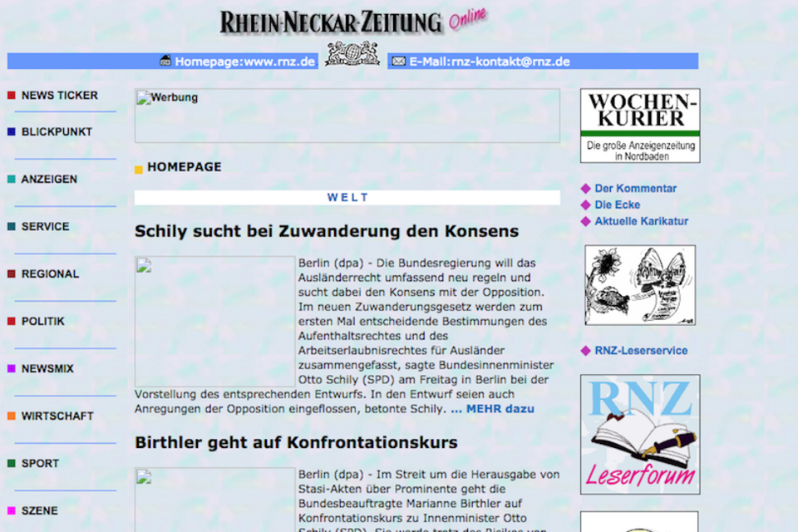Select POLITIK in the sidebar
The height and width of the screenshot is (532, 798).
tap(42, 321)
